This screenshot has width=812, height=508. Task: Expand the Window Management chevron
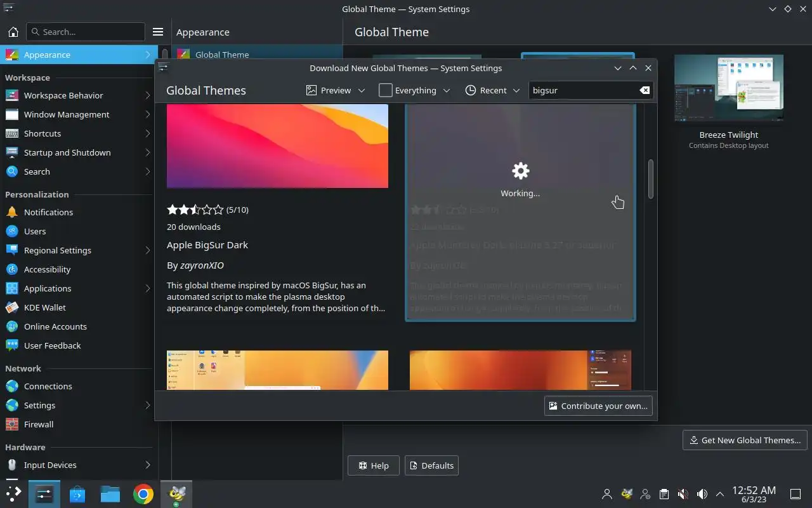pos(148,114)
